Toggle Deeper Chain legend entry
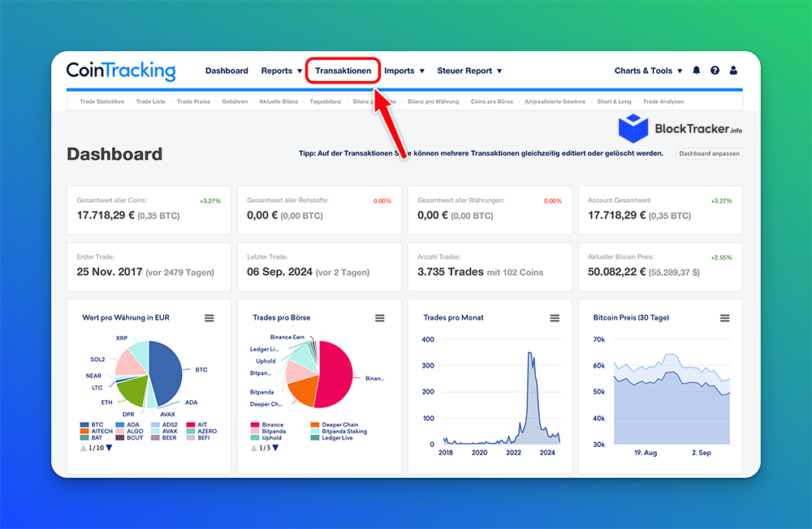 (335, 424)
